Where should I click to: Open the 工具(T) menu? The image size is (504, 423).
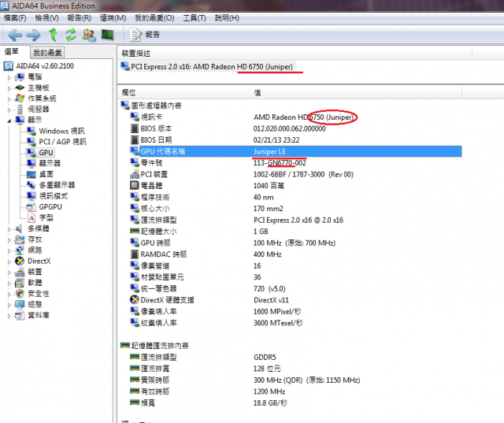(195, 18)
